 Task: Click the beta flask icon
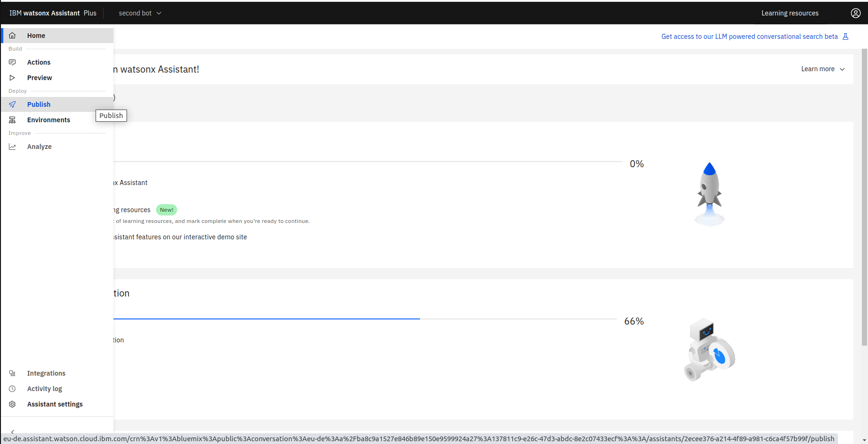point(846,37)
